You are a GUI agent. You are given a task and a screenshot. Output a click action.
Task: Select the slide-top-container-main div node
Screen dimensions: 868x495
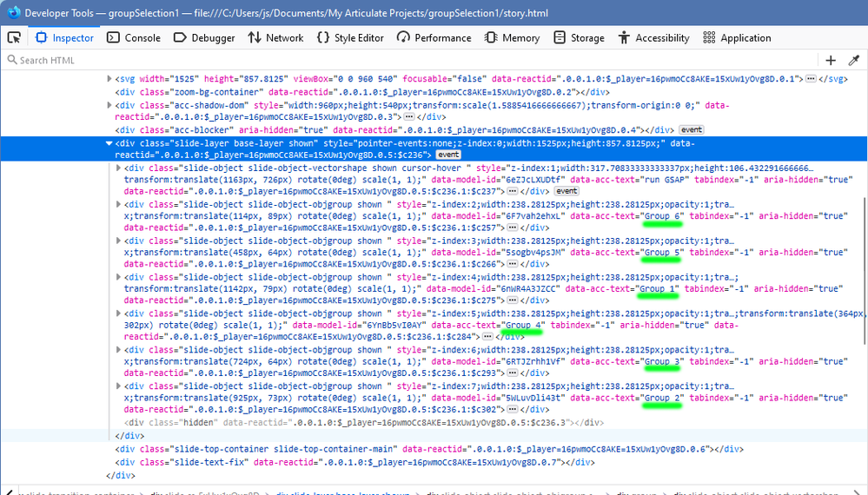pos(429,449)
